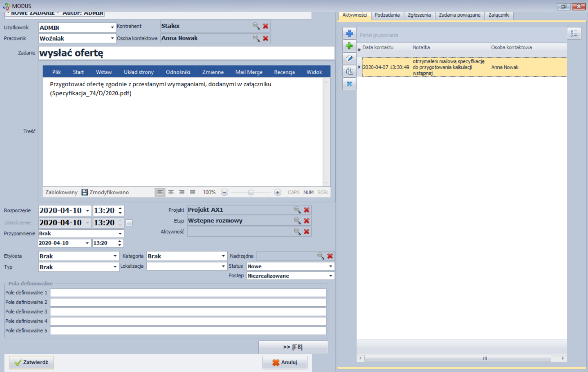The image size is (588, 372).
Task: Open the Pracownik dropdown showing Woźniak
Action: pyautogui.click(x=112, y=38)
